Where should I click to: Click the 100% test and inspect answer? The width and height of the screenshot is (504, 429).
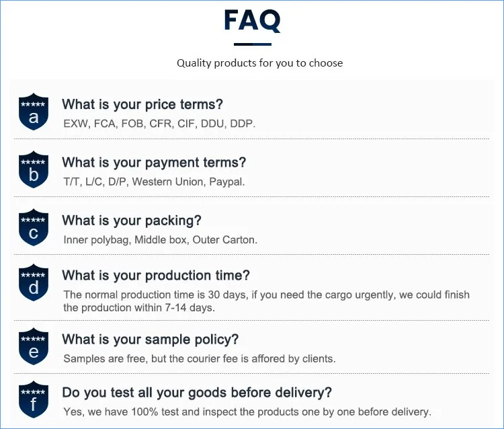point(247,412)
